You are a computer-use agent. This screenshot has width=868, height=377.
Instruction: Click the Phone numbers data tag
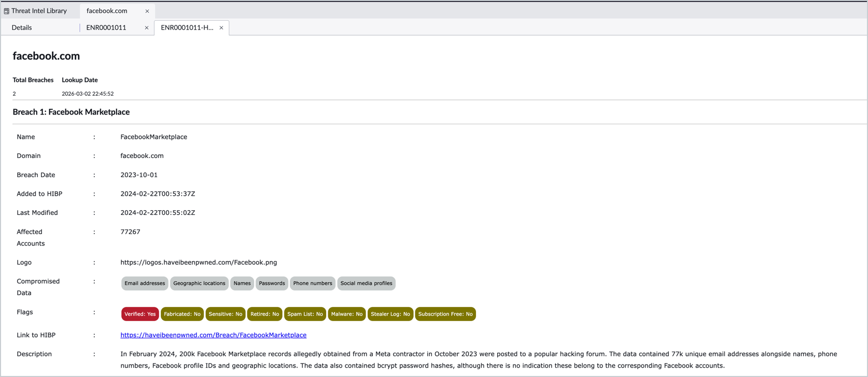[x=313, y=283]
